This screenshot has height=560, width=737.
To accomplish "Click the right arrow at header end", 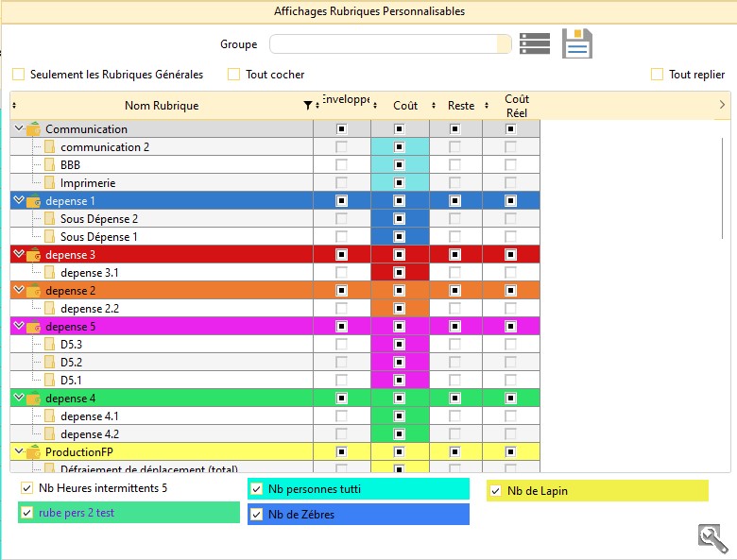I will tap(722, 105).
